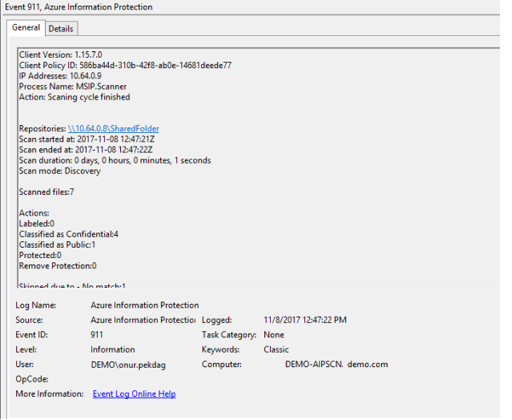Click the Logged date 11/8/2017 12:47:22 PM
The image size is (512, 420).
pyautogui.click(x=305, y=320)
